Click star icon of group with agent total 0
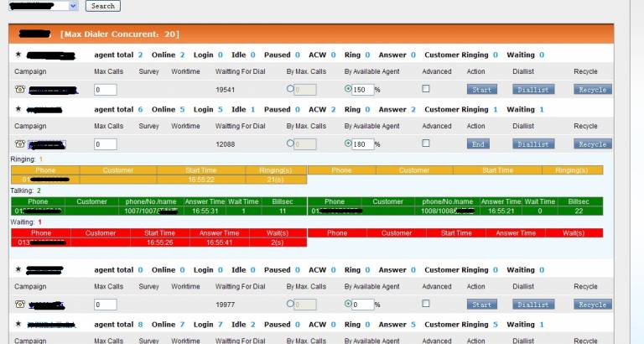 click(x=18, y=269)
